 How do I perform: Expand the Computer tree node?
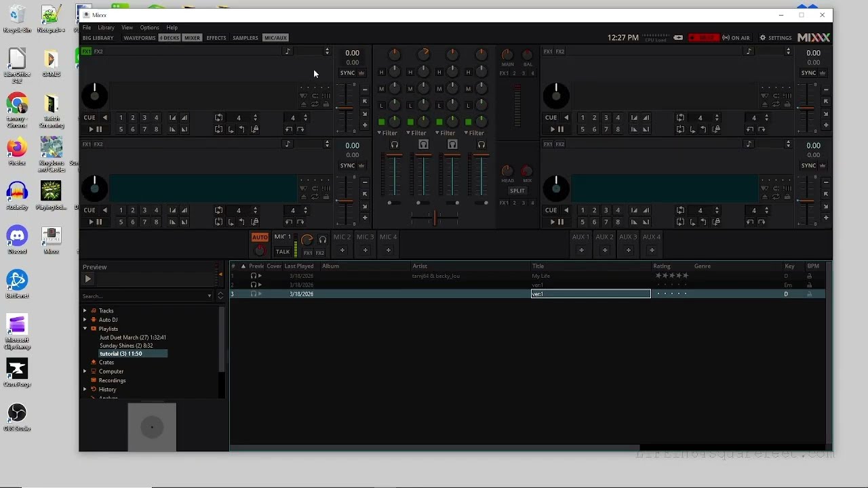[x=85, y=371]
